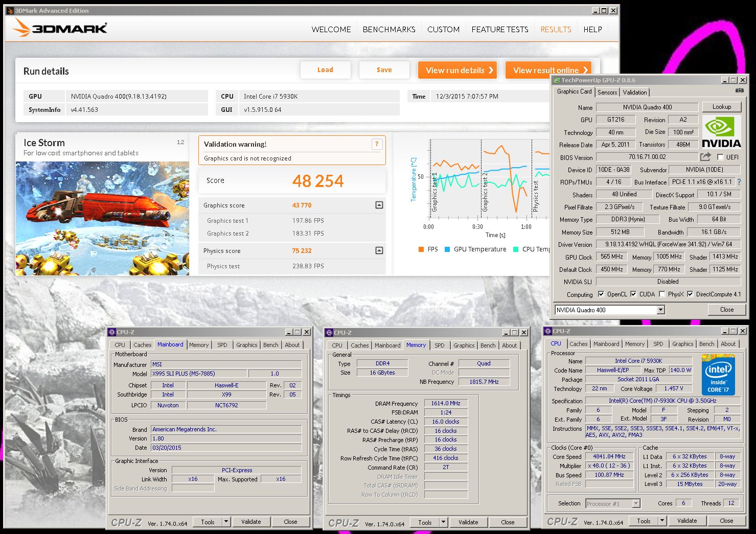Go to FEATURE TESTS in 3DMark

(500, 30)
